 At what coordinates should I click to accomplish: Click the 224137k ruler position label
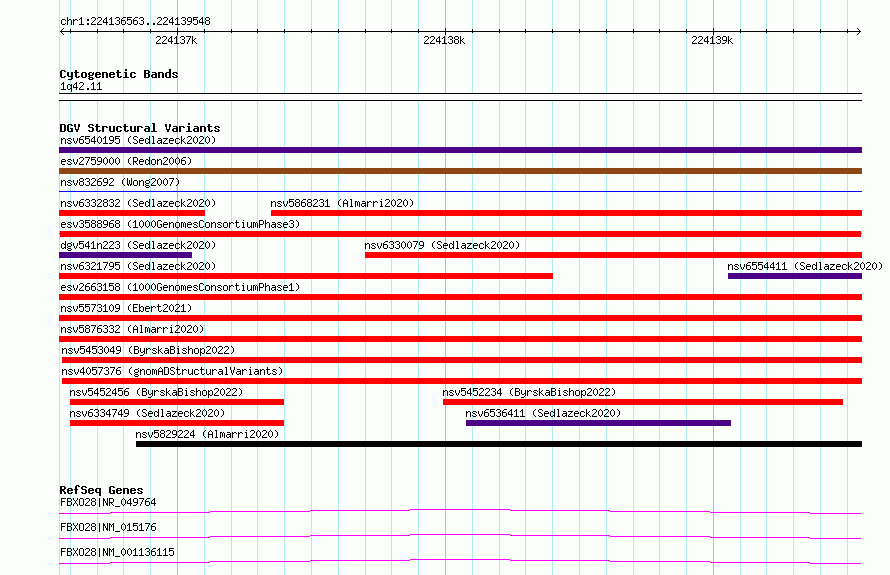[176, 40]
